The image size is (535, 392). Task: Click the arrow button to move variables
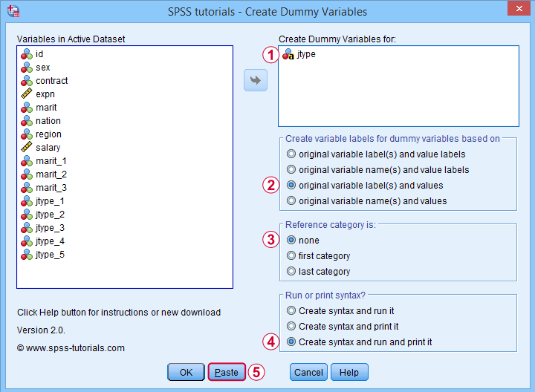(x=256, y=80)
